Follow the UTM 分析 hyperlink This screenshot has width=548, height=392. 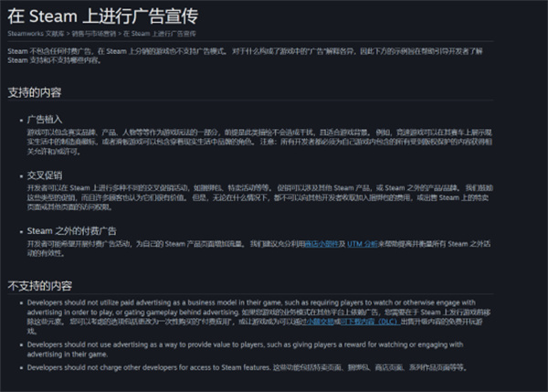click(x=363, y=244)
